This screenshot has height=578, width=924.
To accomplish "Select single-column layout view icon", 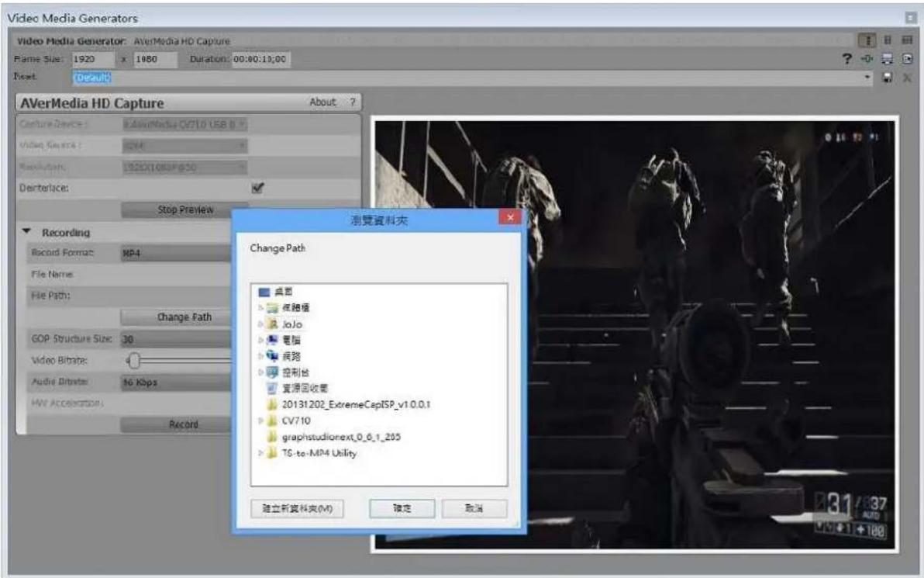I will (867, 40).
